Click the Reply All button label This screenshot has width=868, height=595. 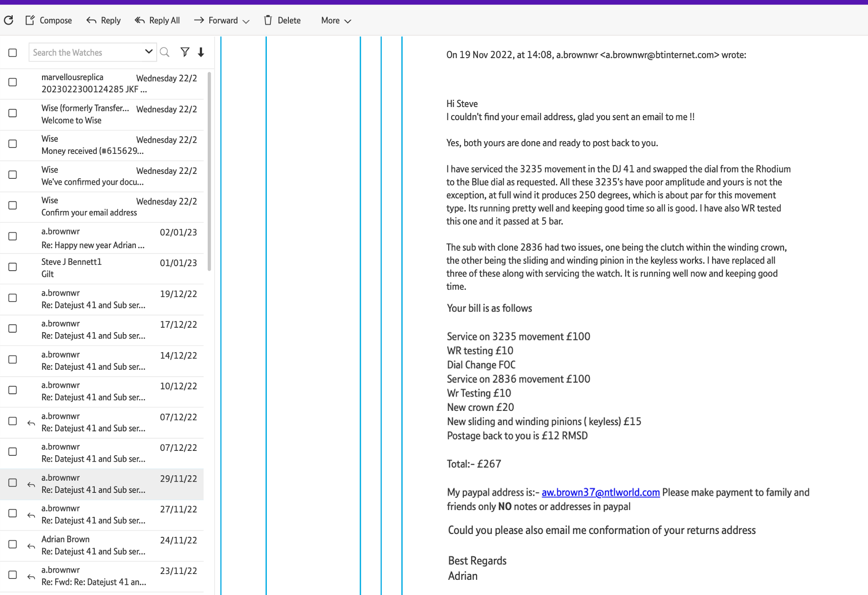(164, 21)
